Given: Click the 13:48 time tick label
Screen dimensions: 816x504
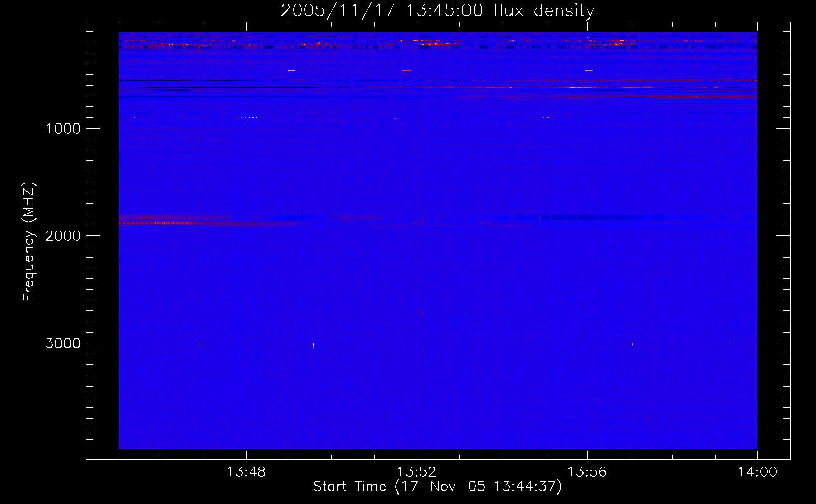Looking at the screenshot, I should click(246, 472).
